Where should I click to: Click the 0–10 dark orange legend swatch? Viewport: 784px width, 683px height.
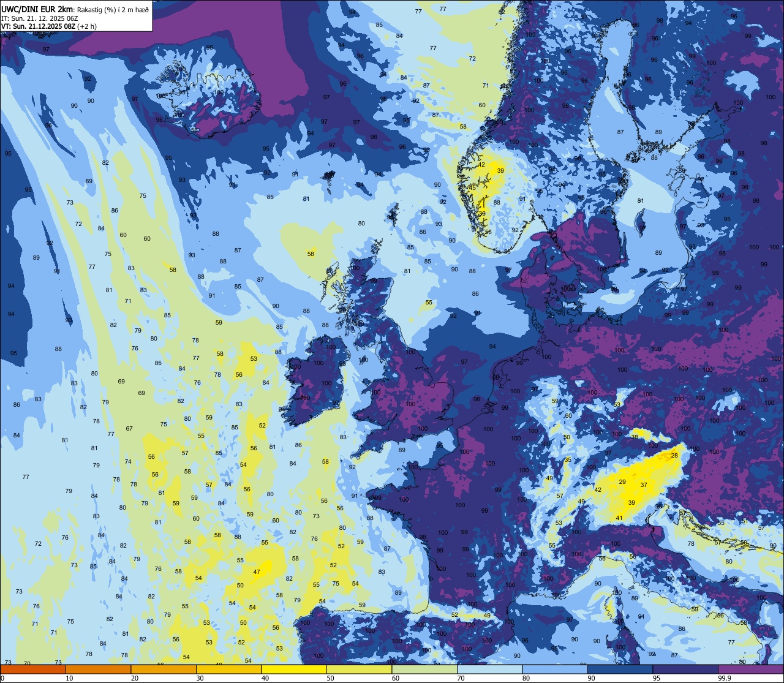click(x=32, y=669)
